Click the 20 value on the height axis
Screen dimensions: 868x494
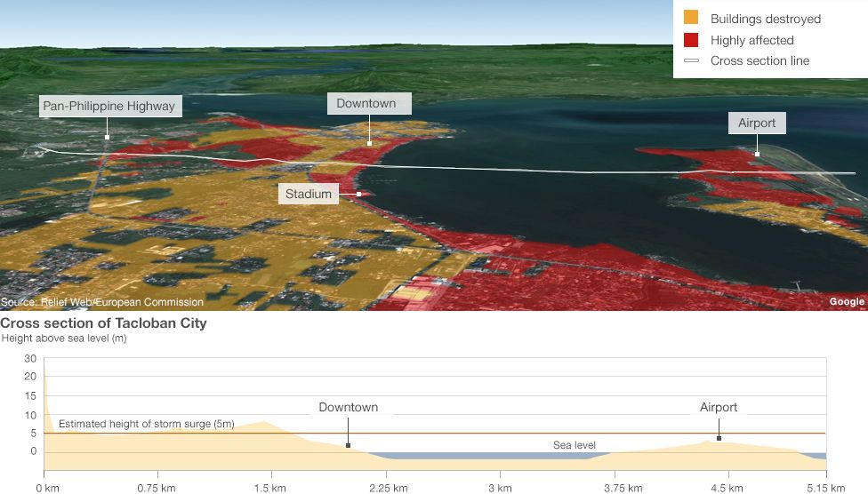30,376
